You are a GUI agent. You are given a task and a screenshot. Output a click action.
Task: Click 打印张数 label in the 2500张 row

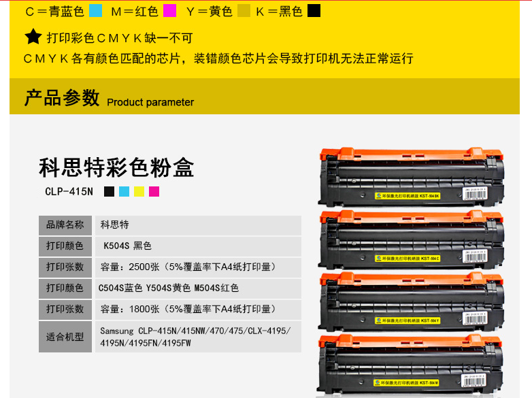click(65, 267)
